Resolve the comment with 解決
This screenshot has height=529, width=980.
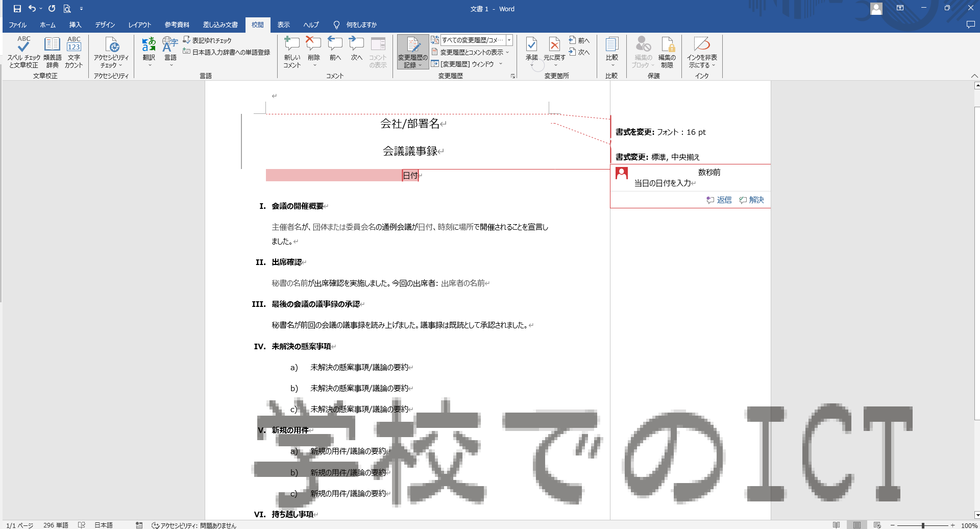click(x=751, y=200)
